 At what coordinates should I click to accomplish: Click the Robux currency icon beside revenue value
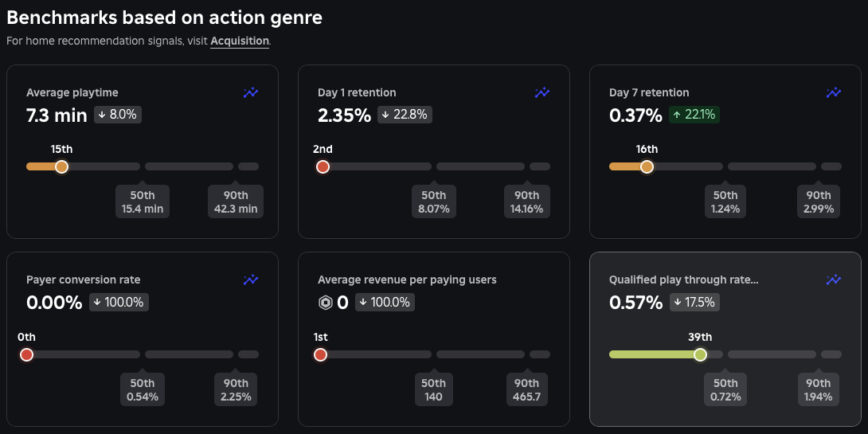[325, 303]
